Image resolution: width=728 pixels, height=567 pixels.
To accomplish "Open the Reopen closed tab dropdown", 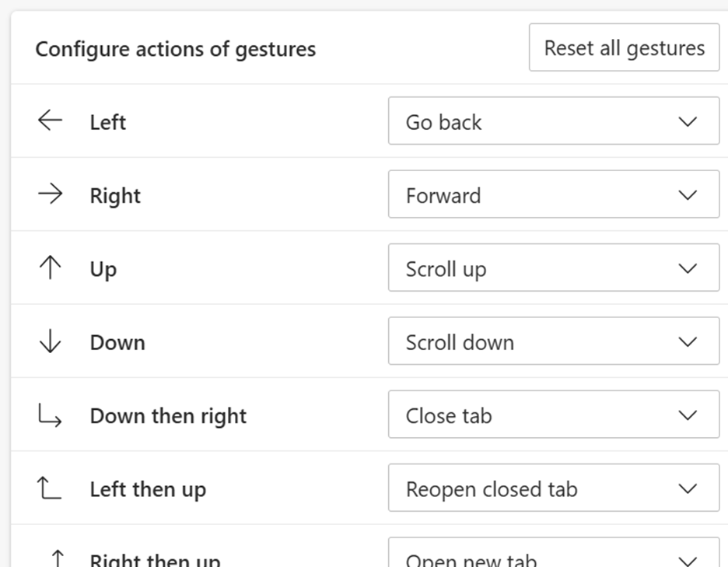I will tap(554, 488).
